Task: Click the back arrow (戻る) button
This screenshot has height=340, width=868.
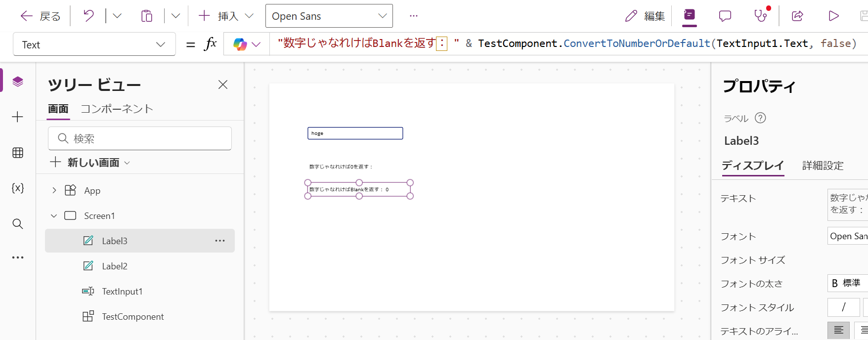Action: click(x=40, y=16)
